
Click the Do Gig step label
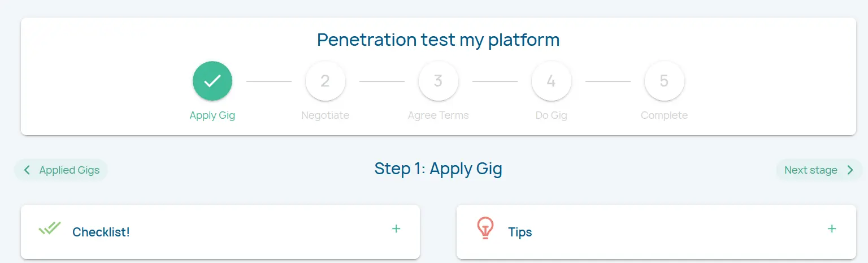click(x=552, y=115)
